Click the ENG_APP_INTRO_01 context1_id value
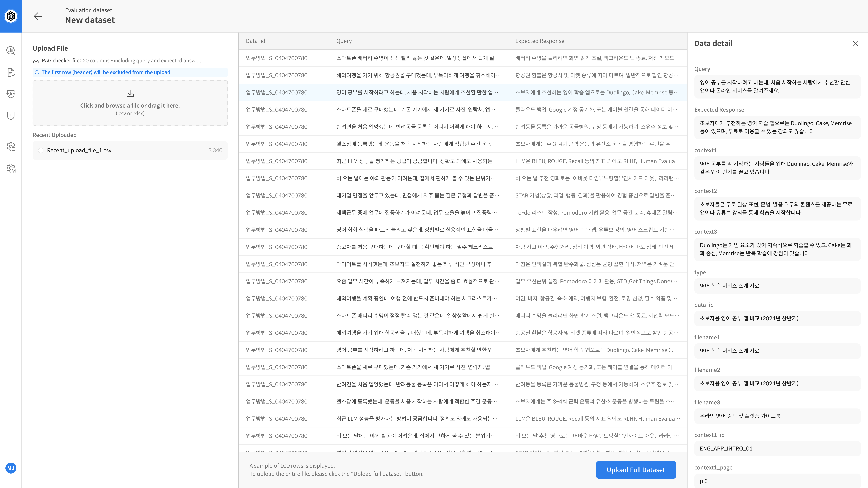The width and height of the screenshot is (868, 488). (x=777, y=449)
